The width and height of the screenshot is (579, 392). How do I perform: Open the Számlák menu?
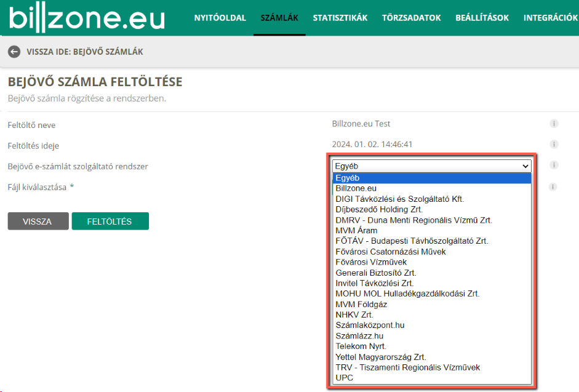click(279, 18)
